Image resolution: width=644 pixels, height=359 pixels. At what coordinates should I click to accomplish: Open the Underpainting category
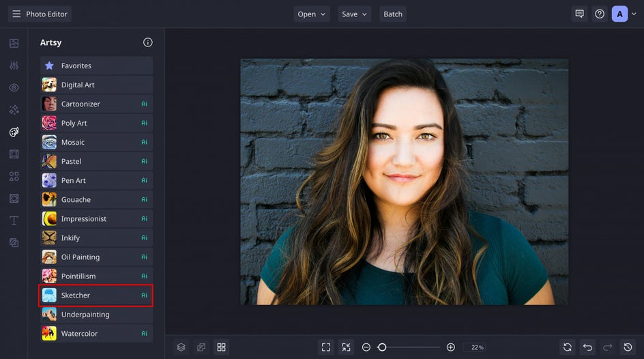pos(96,314)
